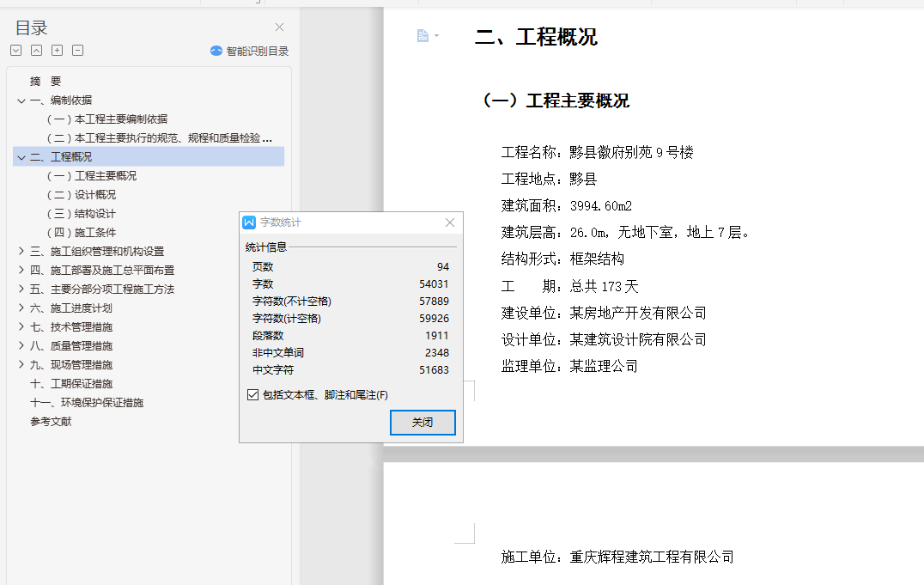Click line 监理单位：某监理公司
Viewport: 924px width, 585px height.
point(569,366)
